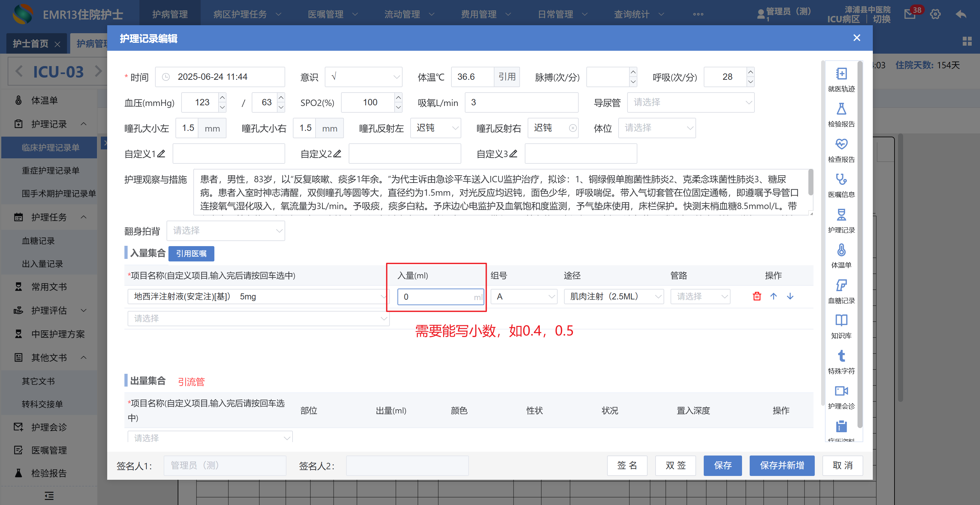
Task: Open the 检验报告 flask icon
Action: (x=841, y=109)
